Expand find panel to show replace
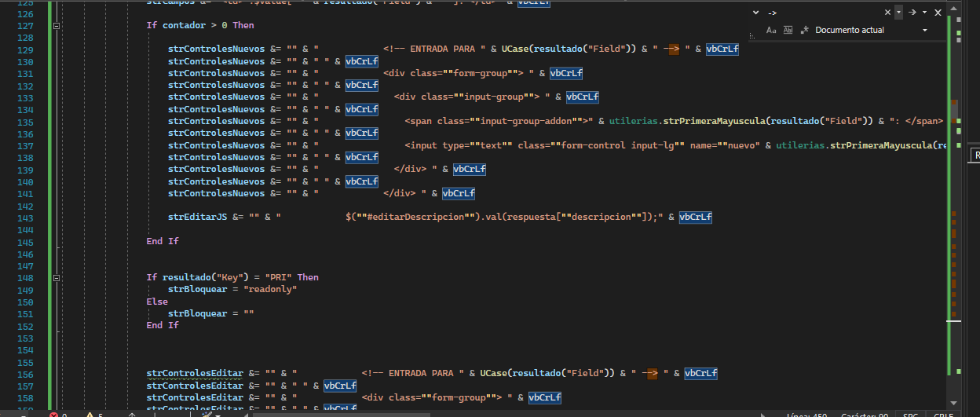 tap(755, 13)
